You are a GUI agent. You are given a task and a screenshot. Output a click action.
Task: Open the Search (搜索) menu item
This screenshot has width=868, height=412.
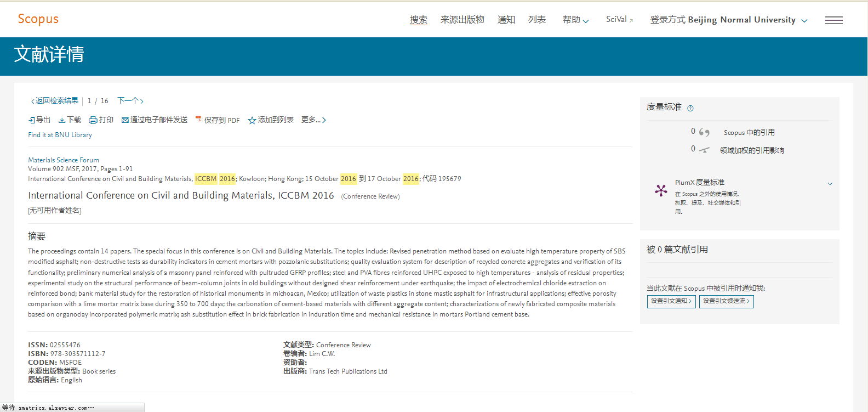(x=418, y=20)
